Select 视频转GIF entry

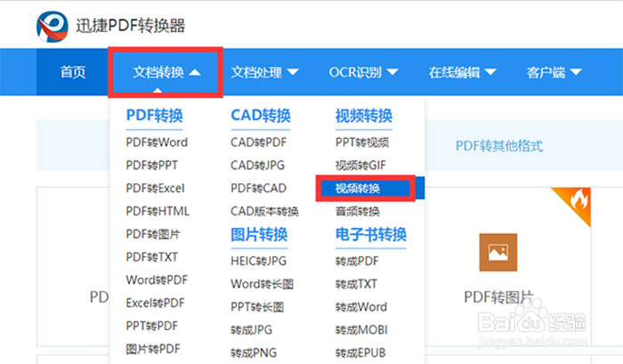point(360,166)
